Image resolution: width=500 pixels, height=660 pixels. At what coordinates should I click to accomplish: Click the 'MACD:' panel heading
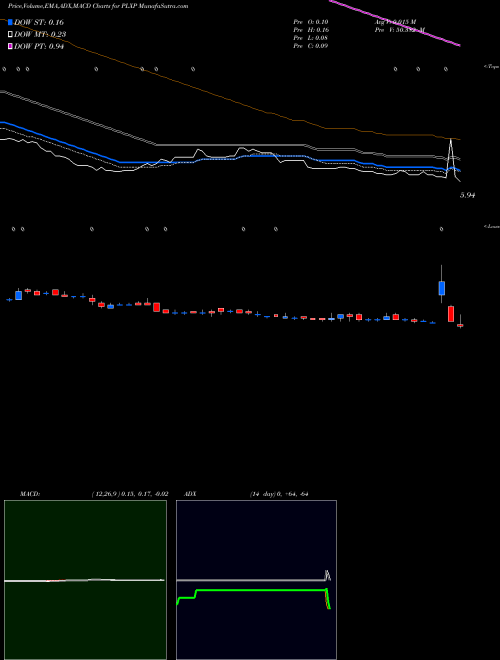[x=29, y=494]
